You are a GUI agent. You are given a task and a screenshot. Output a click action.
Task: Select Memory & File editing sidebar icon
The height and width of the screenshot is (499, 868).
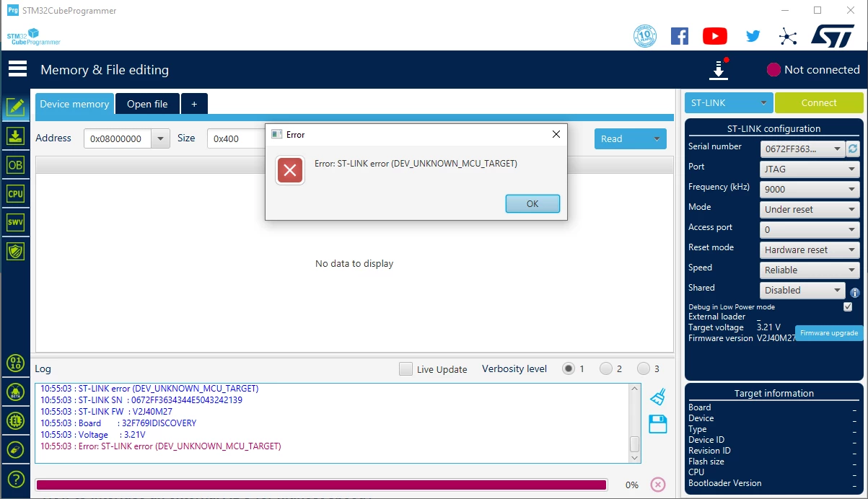tap(16, 107)
